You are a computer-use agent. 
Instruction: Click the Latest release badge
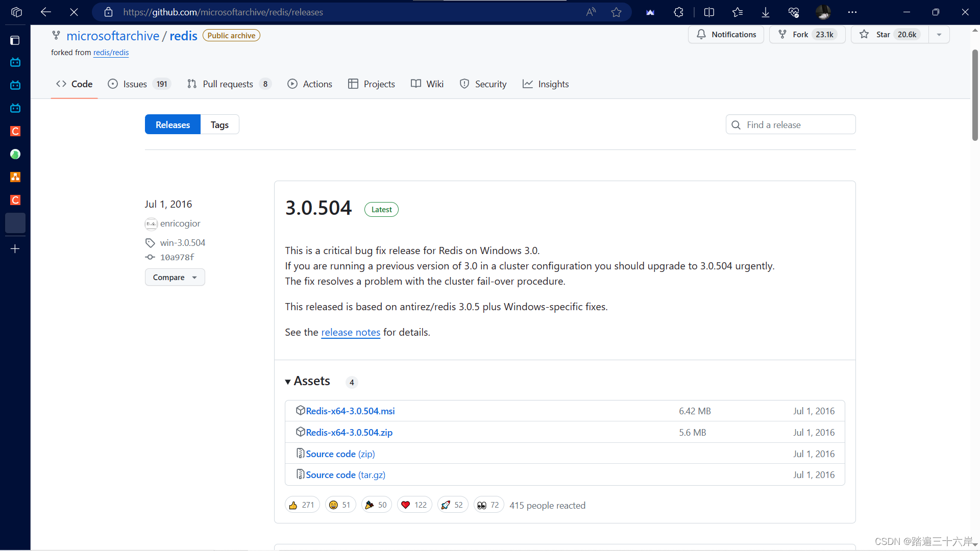[x=381, y=210]
